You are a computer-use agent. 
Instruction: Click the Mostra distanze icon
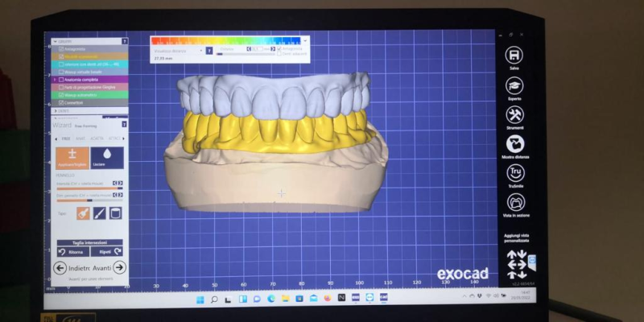coord(514,144)
